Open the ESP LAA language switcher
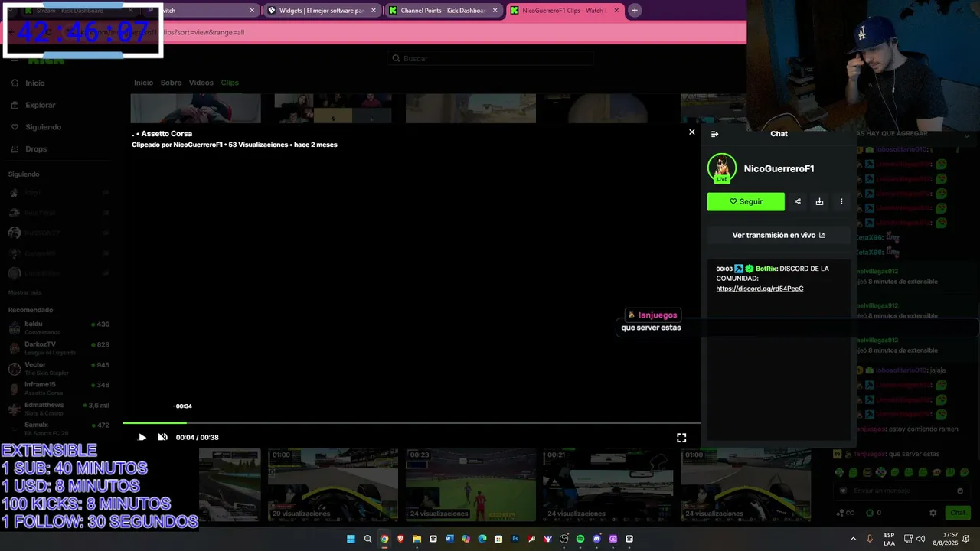 click(x=889, y=539)
